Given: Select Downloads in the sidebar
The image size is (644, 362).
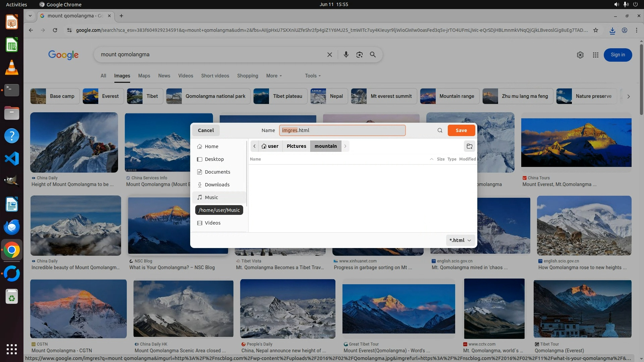Looking at the screenshot, I should coord(217,185).
